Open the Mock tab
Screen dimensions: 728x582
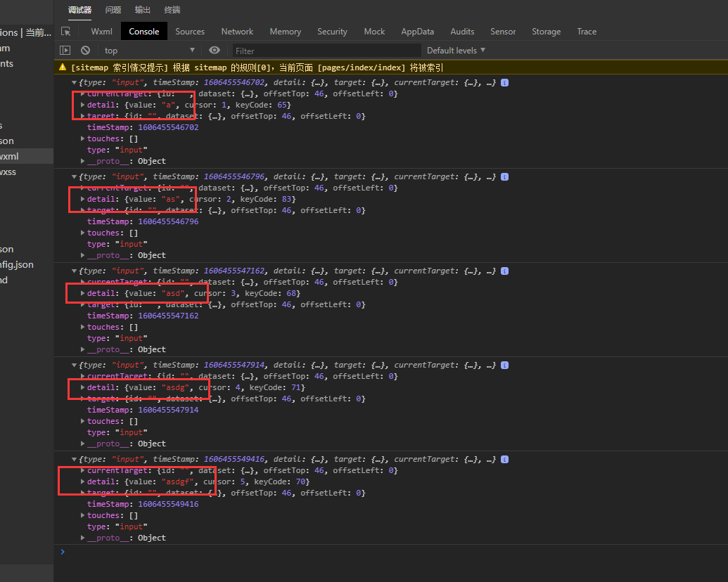(x=374, y=32)
